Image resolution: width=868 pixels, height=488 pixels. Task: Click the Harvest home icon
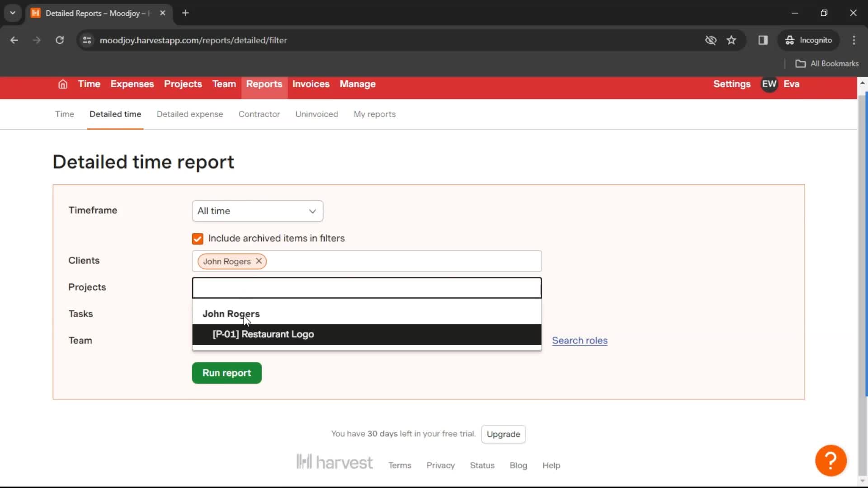coord(63,84)
